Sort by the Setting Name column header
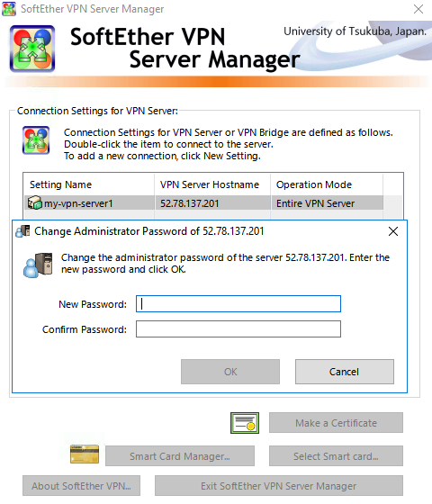 89,184
